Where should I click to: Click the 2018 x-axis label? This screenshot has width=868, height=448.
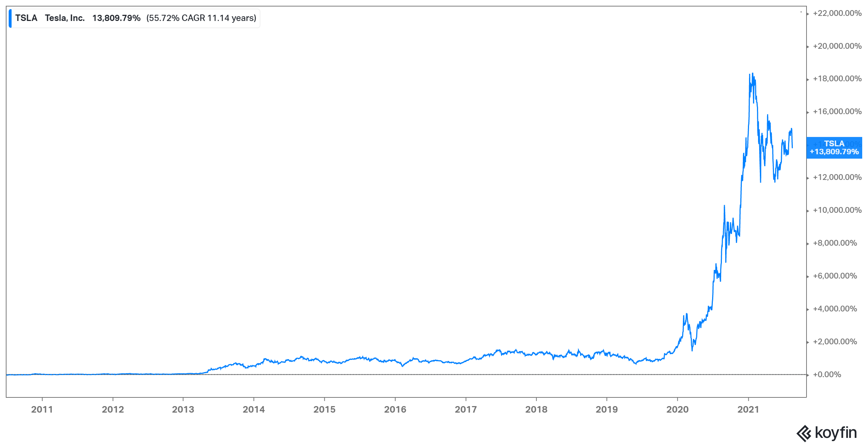click(536, 409)
